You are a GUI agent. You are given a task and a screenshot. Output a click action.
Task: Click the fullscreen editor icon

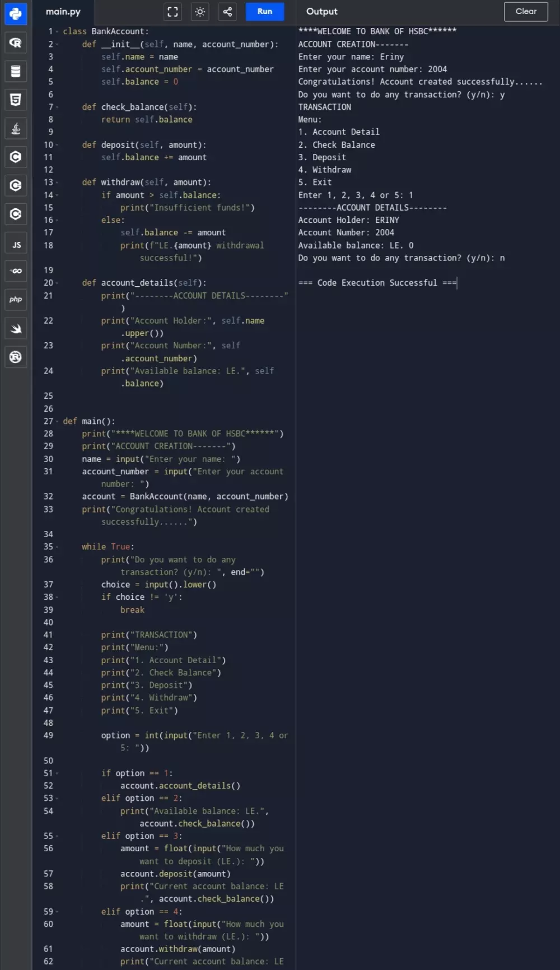(x=173, y=12)
